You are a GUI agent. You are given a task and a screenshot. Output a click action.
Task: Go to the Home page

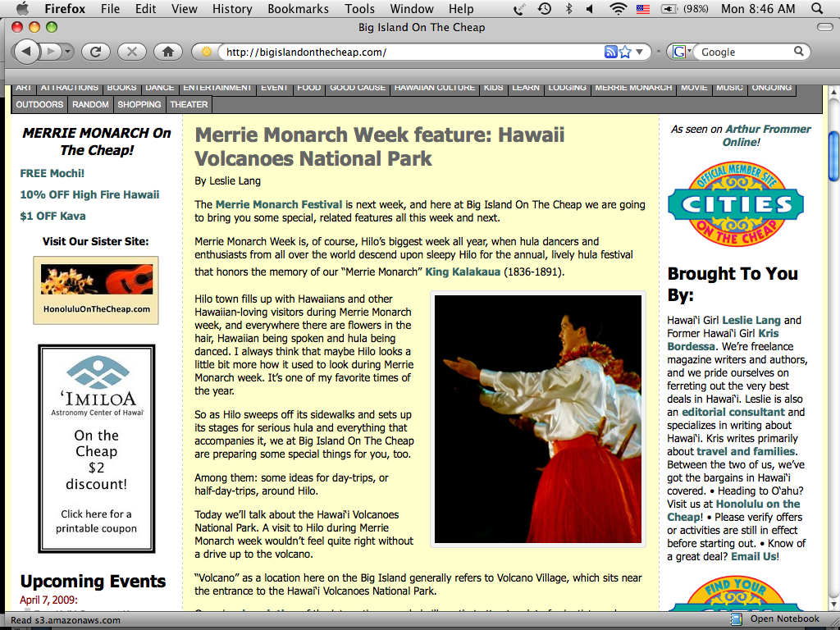click(168, 52)
